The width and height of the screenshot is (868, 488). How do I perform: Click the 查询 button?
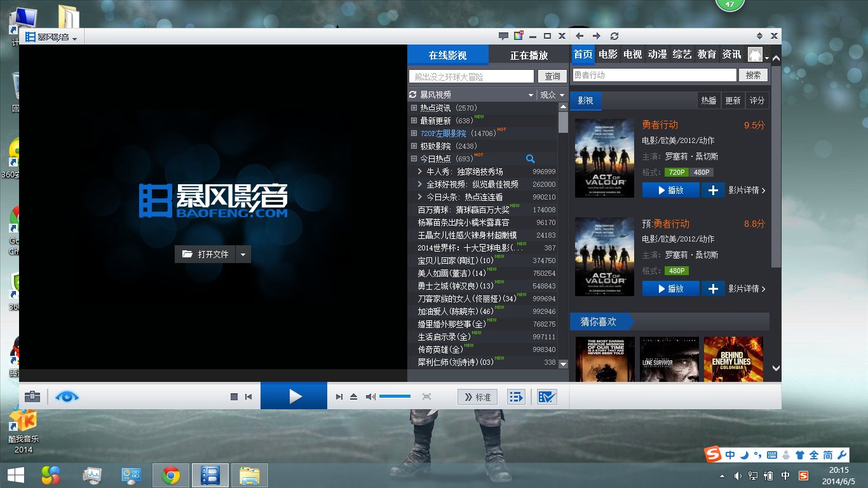(x=552, y=76)
